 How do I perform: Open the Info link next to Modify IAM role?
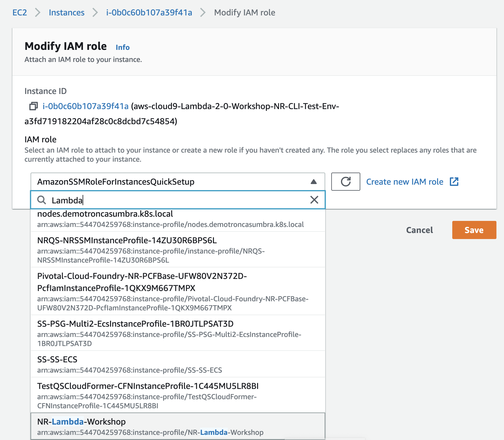click(x=123, y=47)
